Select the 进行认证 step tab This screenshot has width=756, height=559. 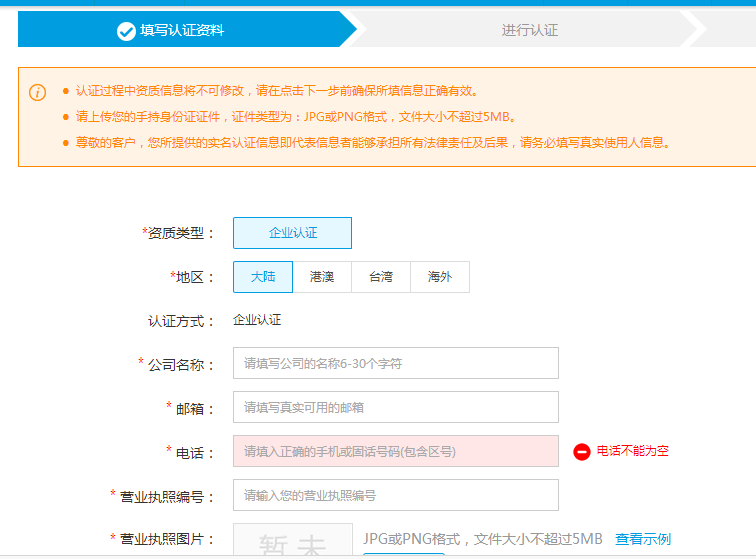click(x=529, y=30)
